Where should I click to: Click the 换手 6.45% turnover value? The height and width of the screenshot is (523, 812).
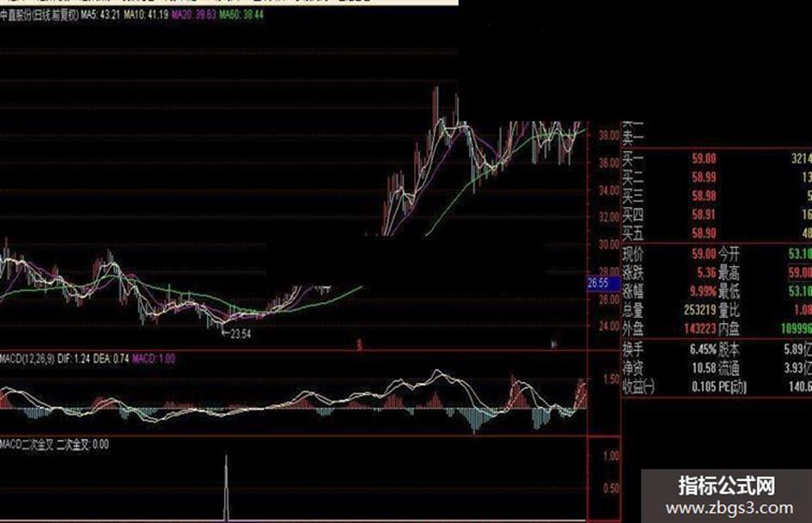703,350
